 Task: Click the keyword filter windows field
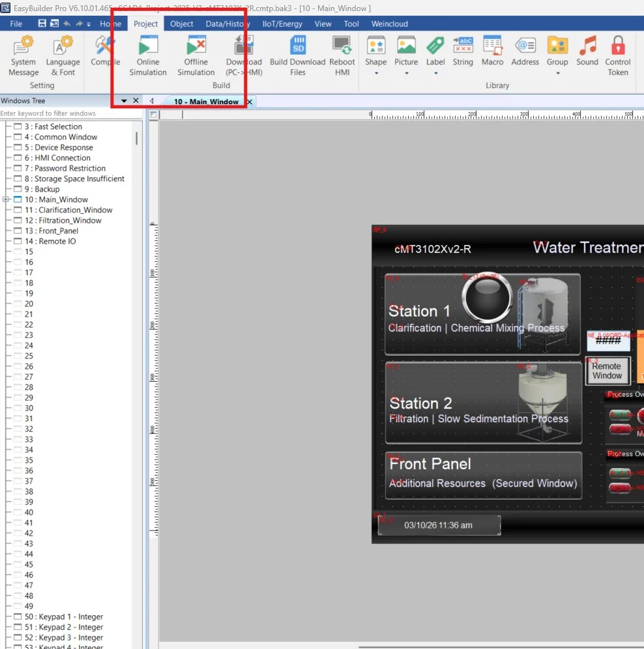70,113
